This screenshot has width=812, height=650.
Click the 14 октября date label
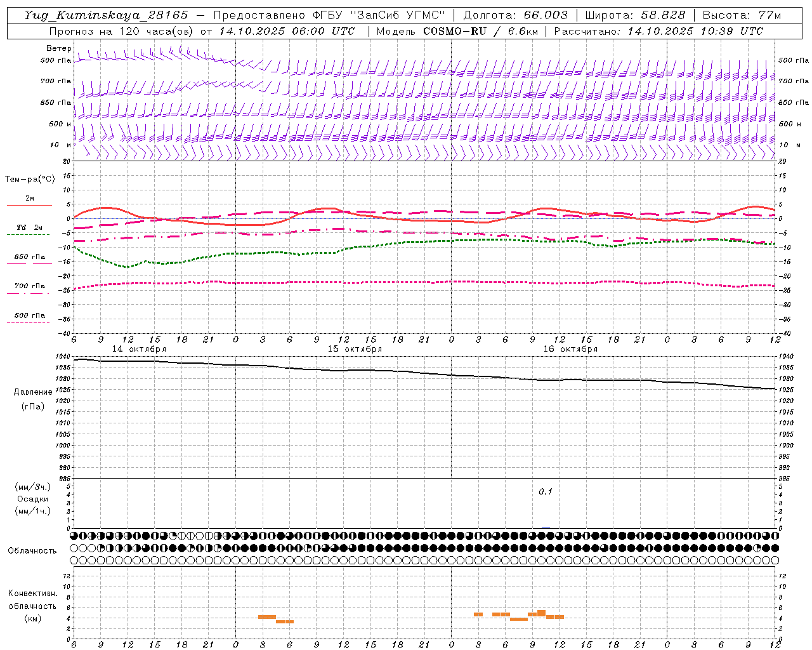[x=139, y=348]
